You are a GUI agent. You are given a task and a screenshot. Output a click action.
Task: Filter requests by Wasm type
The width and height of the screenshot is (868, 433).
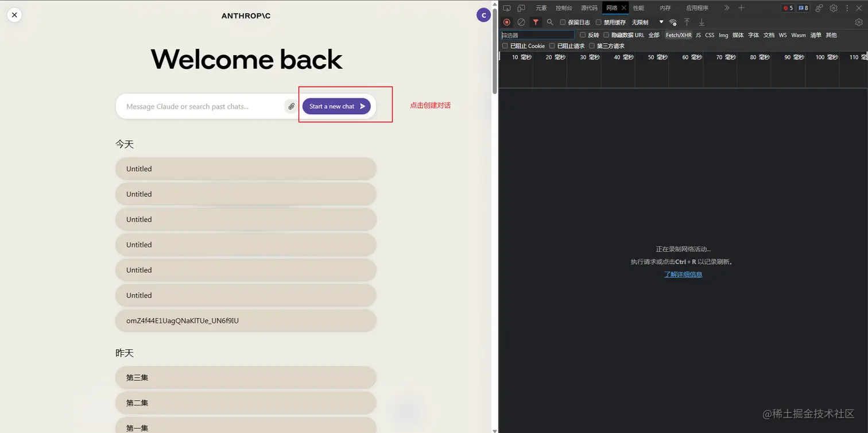click(x=799, y=35)
